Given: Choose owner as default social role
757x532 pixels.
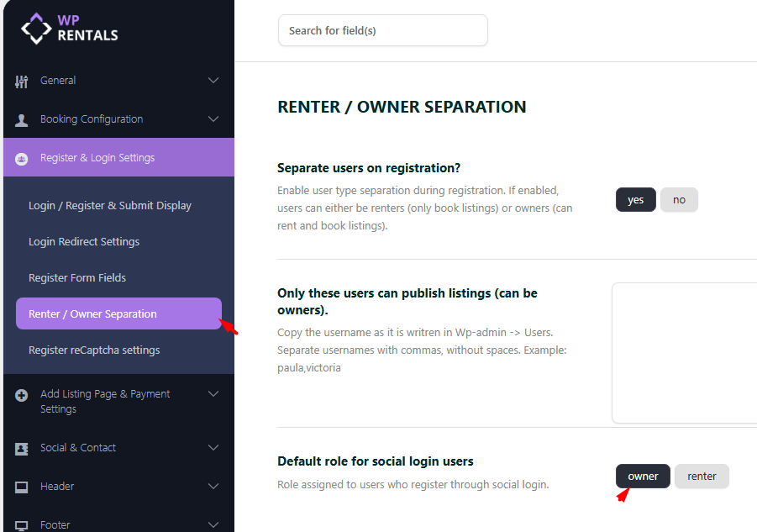Looking at the screenshot, I should [x=643, y=477].
